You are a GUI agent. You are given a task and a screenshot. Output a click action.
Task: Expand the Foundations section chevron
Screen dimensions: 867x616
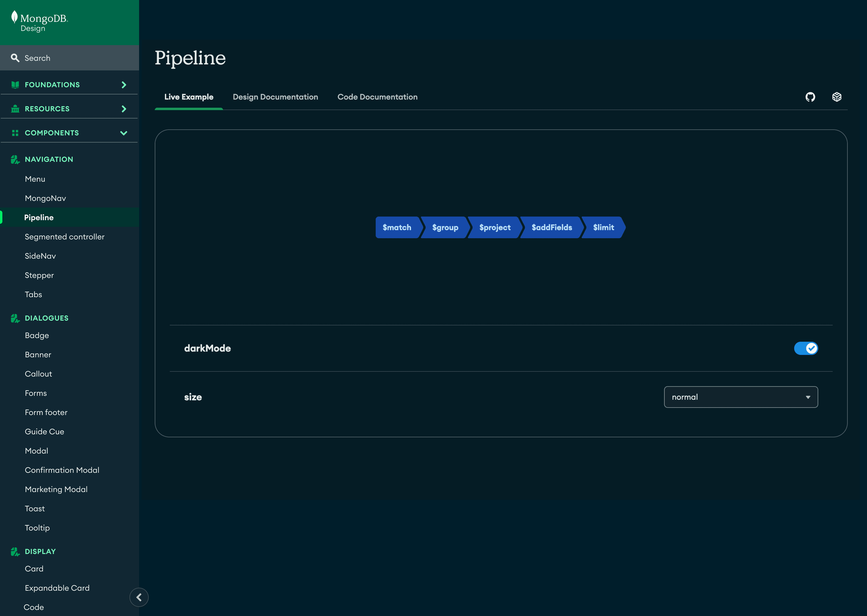(x=124, y=85)
